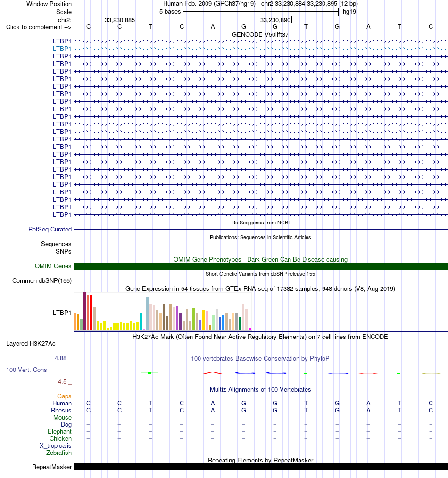Viewport: 448px width, 478px height.
Task: Click the Rhesus species label
Action: (61, 410)
